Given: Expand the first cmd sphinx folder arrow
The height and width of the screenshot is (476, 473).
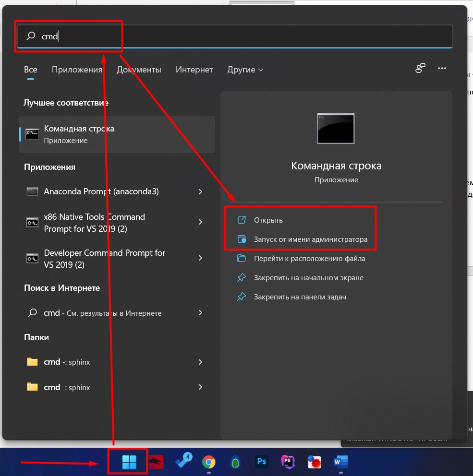Looking at the screenshot, I should (x=200, y=362).
